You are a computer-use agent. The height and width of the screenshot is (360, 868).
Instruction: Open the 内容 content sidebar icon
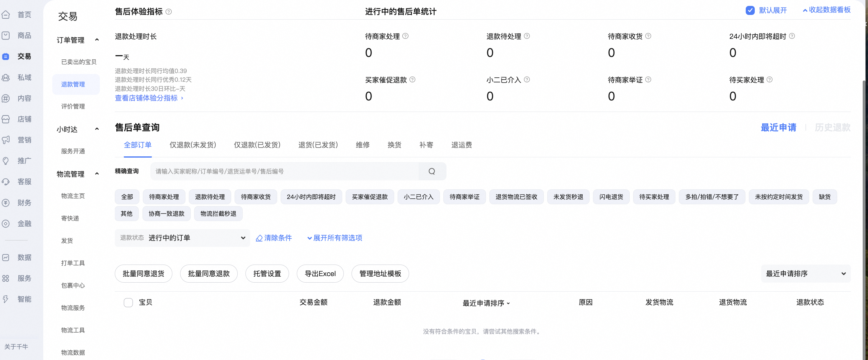(6, 98)
